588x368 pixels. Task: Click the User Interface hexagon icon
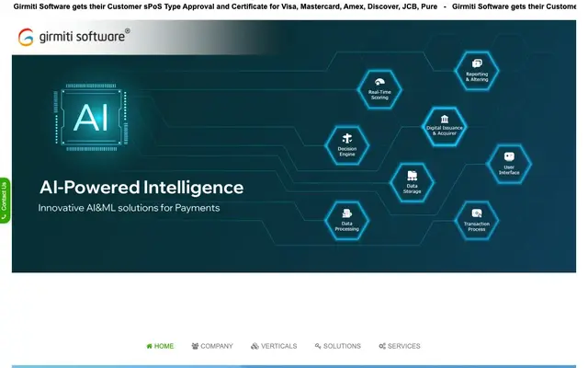[x=509, y=164]
